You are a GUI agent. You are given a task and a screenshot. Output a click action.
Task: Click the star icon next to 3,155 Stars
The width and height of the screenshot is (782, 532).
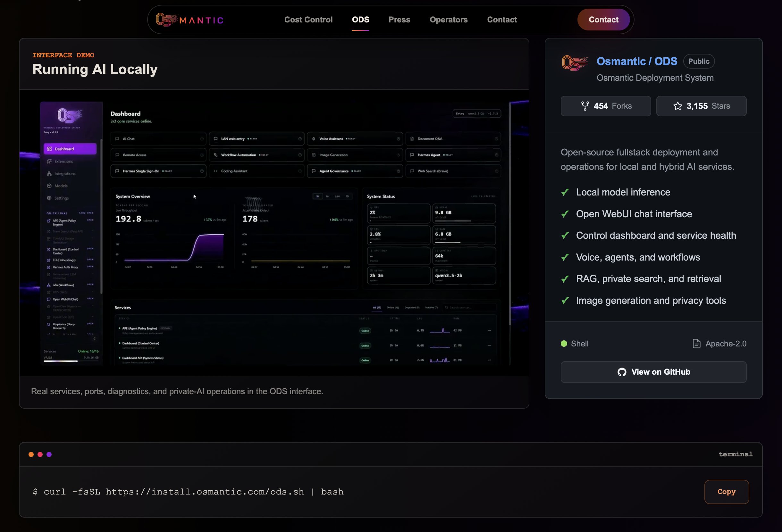point(678,106)
